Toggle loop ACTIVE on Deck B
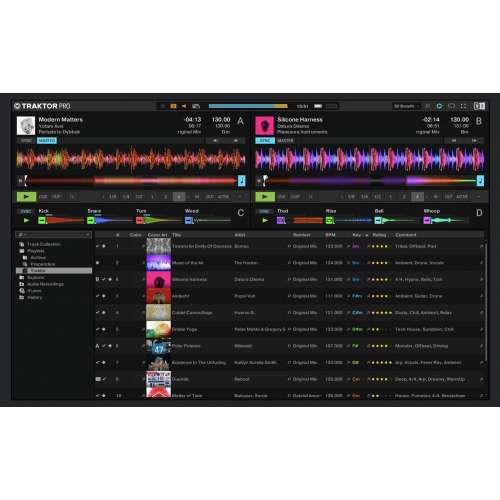This screenshot has height=500, width=500. click(462, 197)
